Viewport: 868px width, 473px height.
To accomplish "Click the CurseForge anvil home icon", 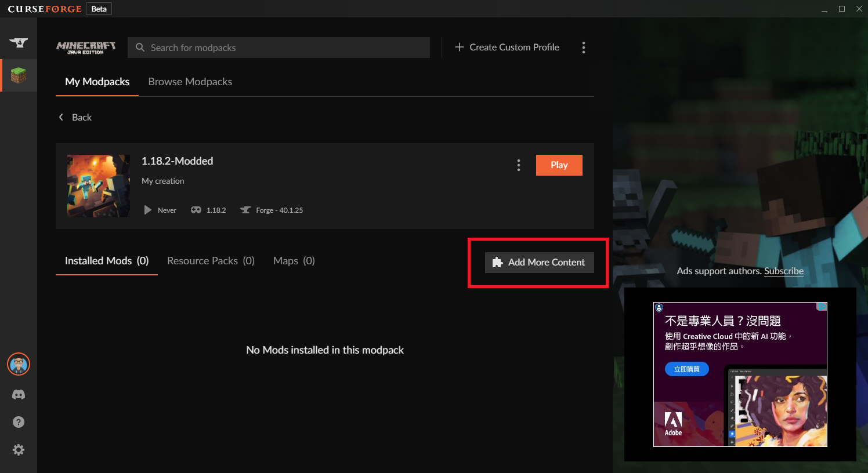I will pos(19,42).
